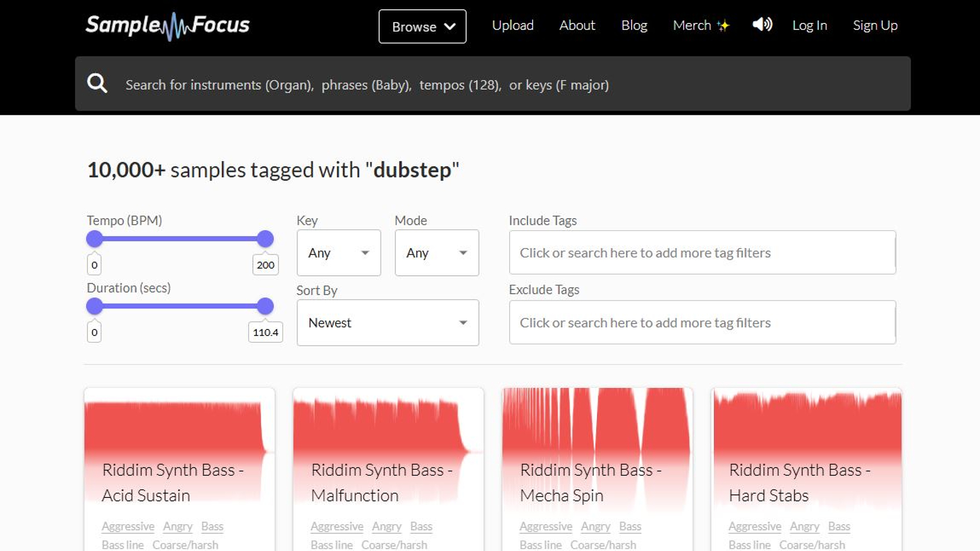The image size is (980, 551).
Task: Click the search magnifier icon
Action: tap(97, 83)
